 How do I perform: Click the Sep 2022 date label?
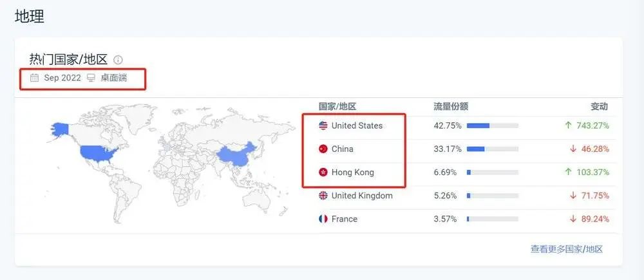pyautogui.click(x=62, y=78)
